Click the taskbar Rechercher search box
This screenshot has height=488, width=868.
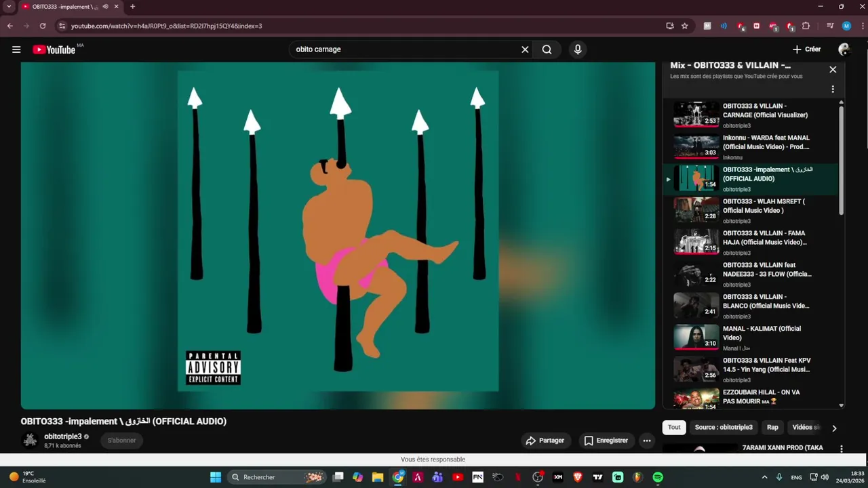point(276,477)
